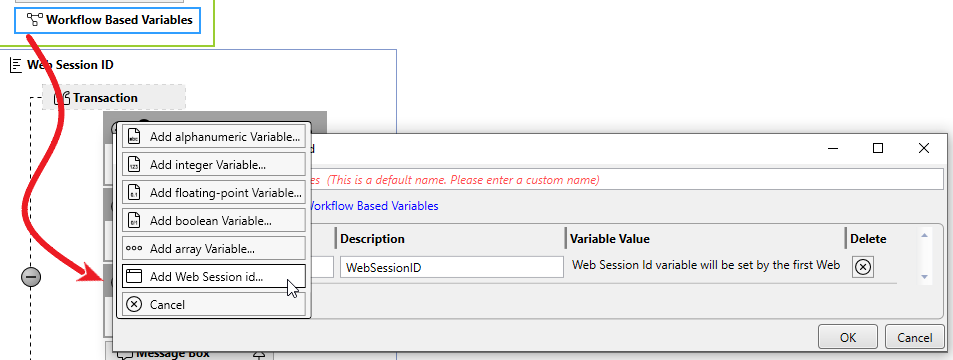Click the list icon beside Web Session ID
The width and height of the screenshot is (953, 360).
[16, 65]
